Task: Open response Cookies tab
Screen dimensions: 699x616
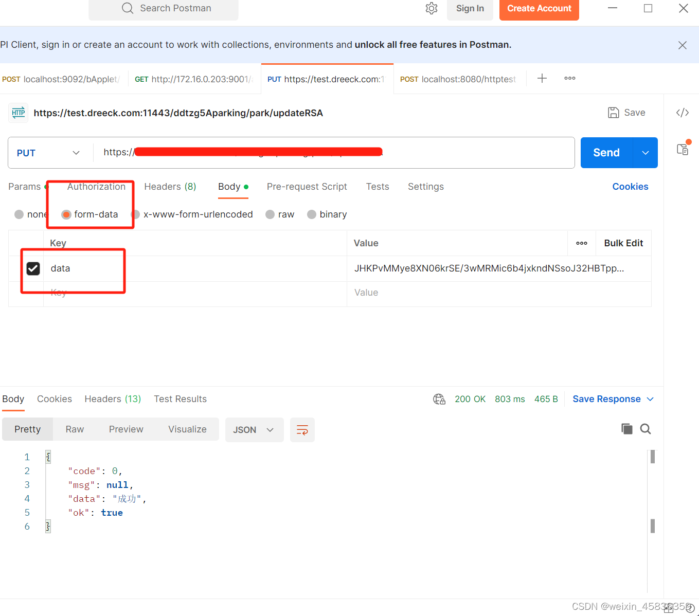Action: [x=55, y=399]
